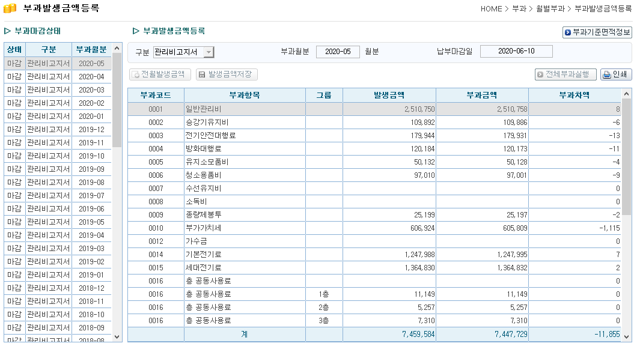Click the left list scroll down arrow
Image resolution: width=637 pixels, height=364 pixels.
tap(117, 337)
